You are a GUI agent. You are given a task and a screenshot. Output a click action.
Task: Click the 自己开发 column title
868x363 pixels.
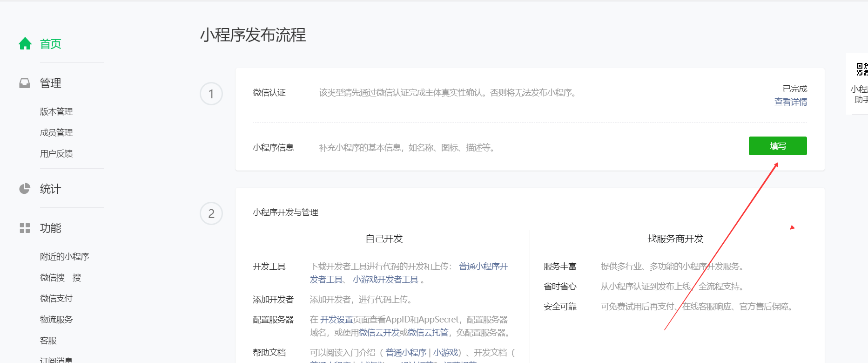click(x=384, y=239)
